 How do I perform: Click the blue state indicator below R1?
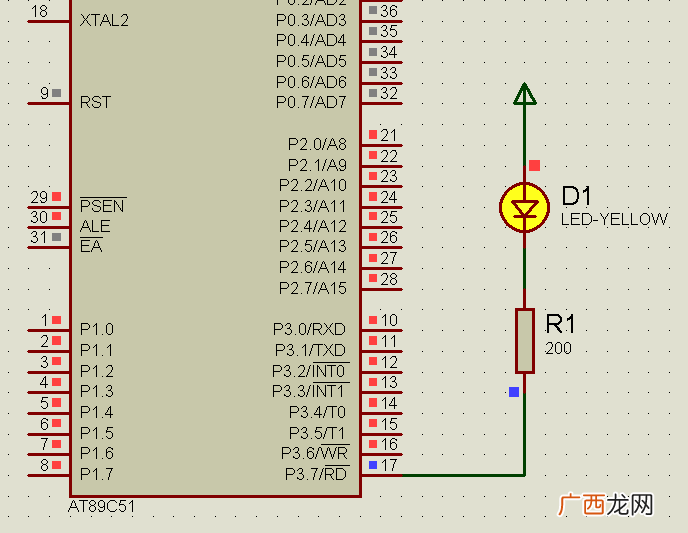(514, 392)
